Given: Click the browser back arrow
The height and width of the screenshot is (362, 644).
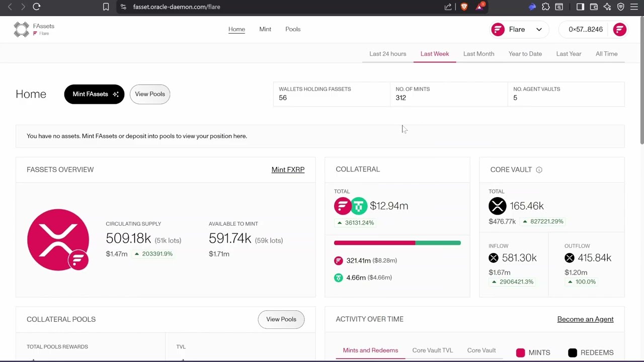Looking at the screenshot, I should (10, 7).
